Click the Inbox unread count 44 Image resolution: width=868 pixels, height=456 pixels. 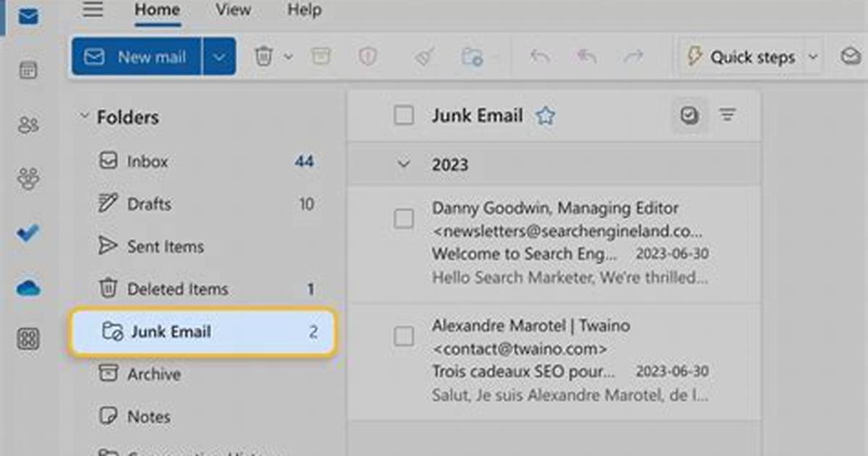304,161
